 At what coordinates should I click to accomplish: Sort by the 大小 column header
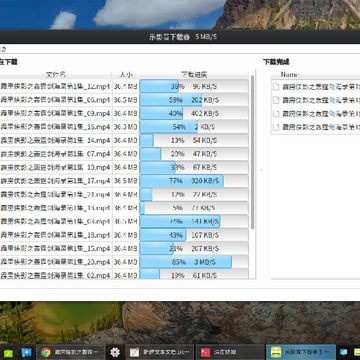click(x=125, y=75)
